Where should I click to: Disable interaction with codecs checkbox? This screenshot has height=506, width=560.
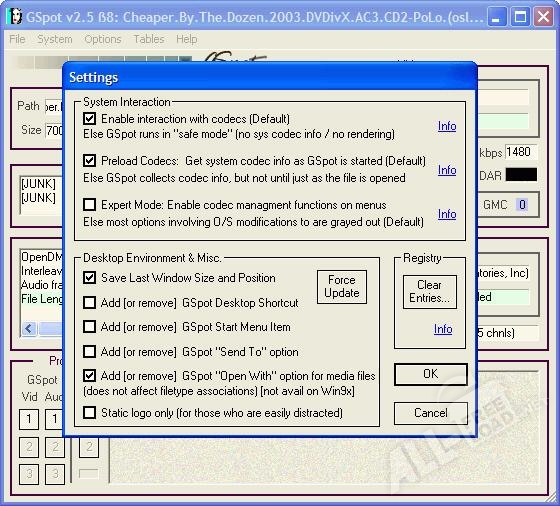pyautogui.click(x=89, y=119)
